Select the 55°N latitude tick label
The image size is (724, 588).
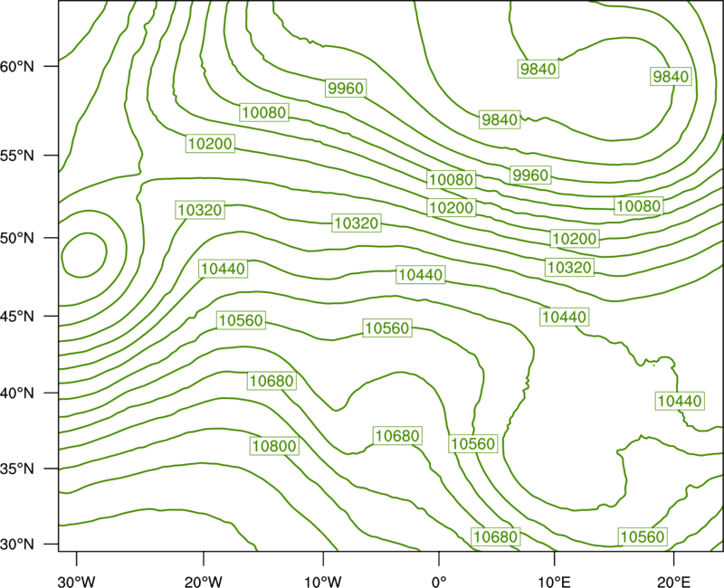click(x=17, y=156)
